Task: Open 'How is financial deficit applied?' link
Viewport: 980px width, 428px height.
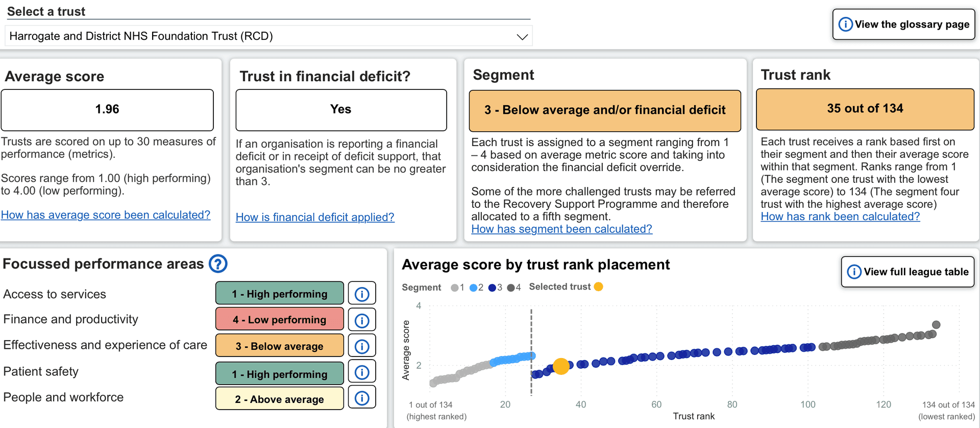Action: click(315, 217)
